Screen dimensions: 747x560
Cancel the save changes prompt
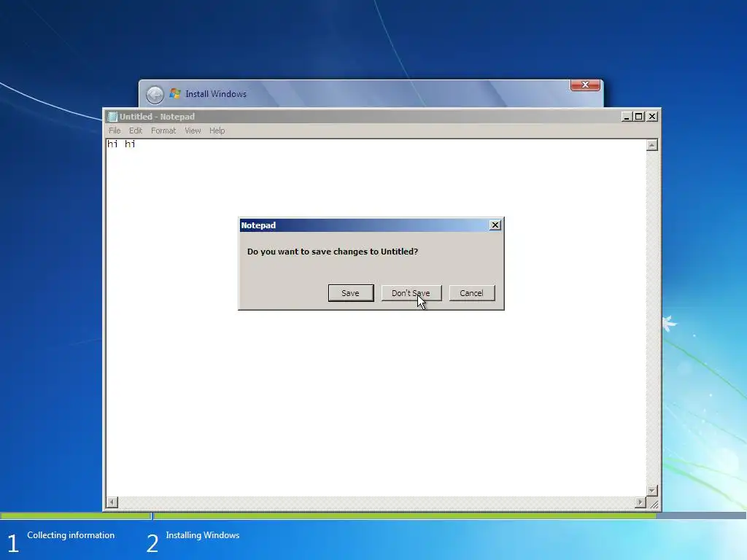[472, 293]
